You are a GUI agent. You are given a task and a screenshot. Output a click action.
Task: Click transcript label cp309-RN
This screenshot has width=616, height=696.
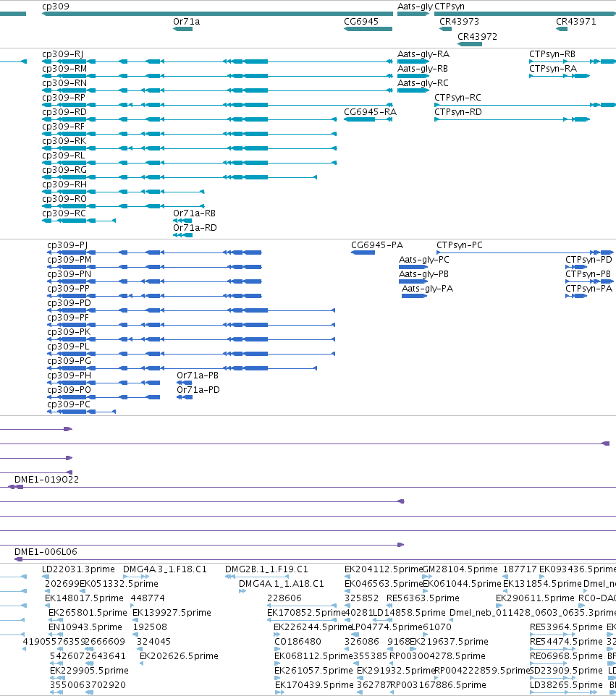(64, 83)
